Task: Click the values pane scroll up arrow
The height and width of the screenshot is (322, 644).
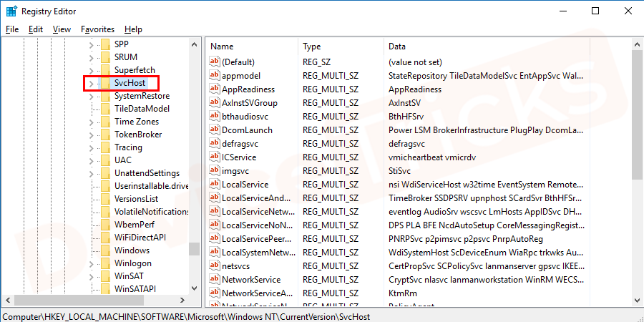Action: [x=637, y=44]
